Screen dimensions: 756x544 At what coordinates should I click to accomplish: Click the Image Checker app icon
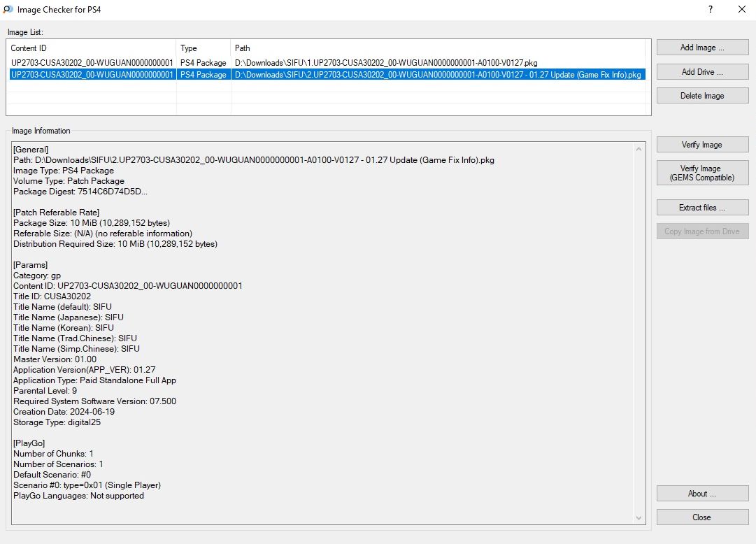tap(8, 9)
